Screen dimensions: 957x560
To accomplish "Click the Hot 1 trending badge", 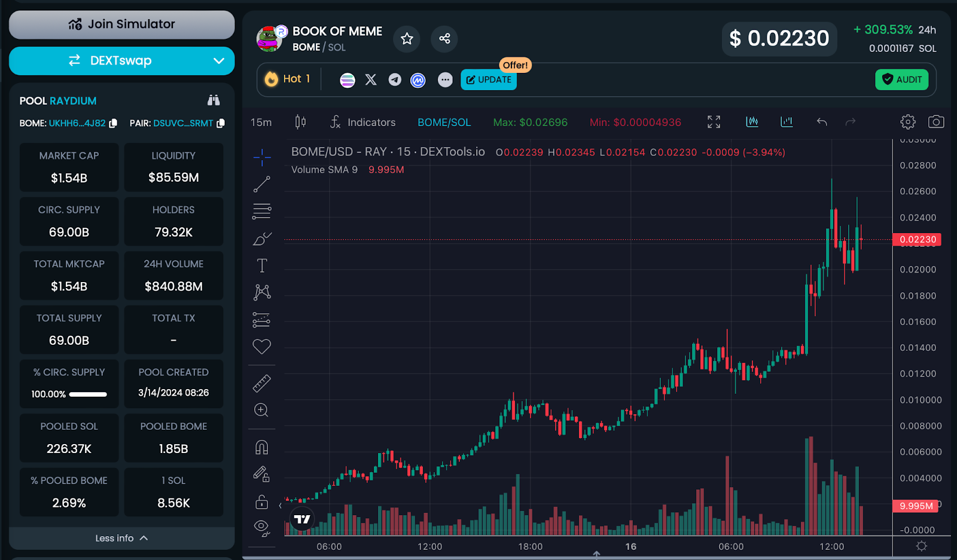I will pyautogui.click(x=288, y=79).
